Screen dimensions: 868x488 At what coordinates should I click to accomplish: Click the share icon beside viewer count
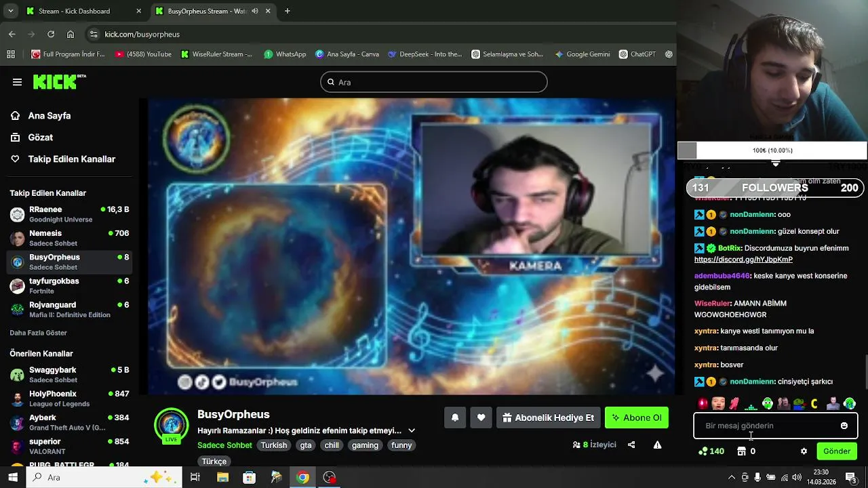click(631, 445)
